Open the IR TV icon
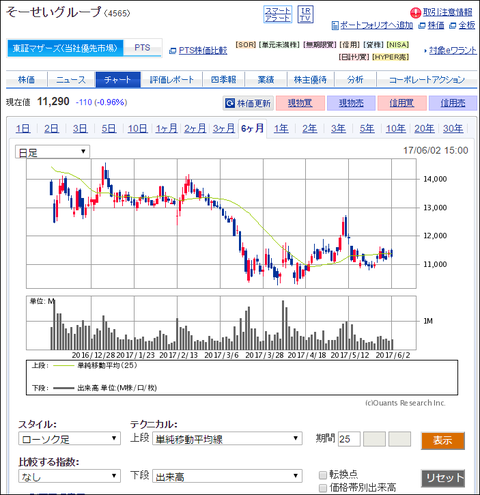The image size is (480, 495). [x=305, y=15]
